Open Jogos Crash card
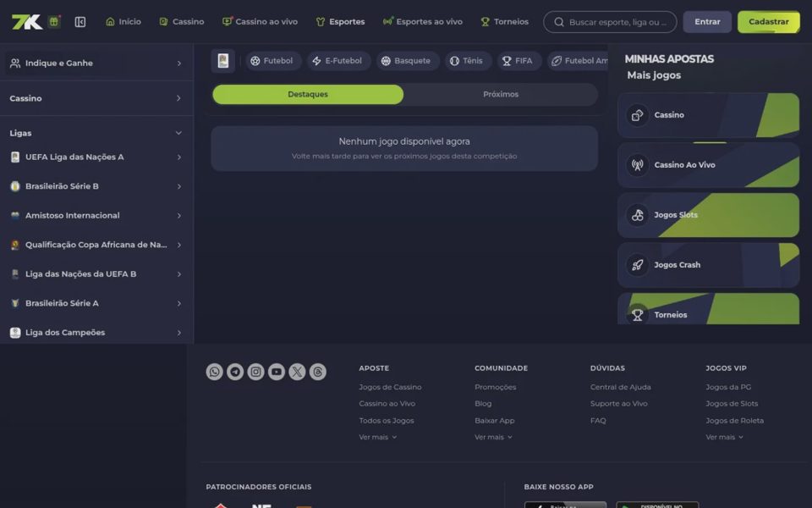The width and height of the screenshot is (812, 508). tap(709, 265)
